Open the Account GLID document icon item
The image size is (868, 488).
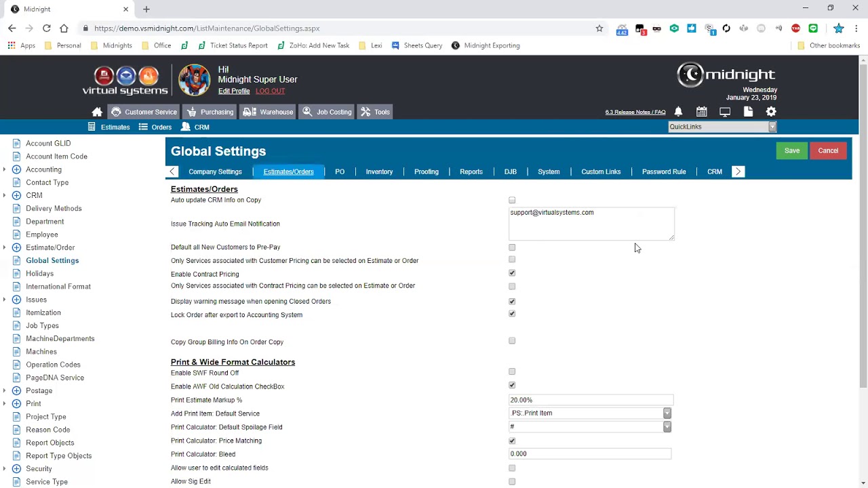[16, 144]
